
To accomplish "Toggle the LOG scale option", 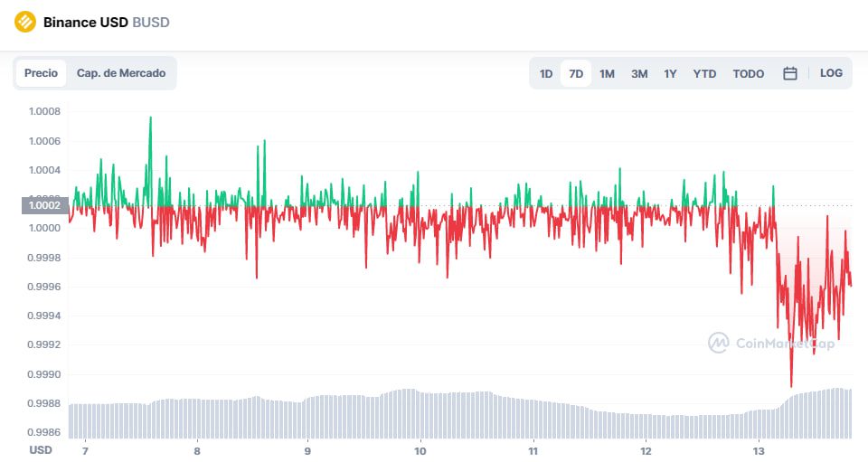I will coord(831,73).
